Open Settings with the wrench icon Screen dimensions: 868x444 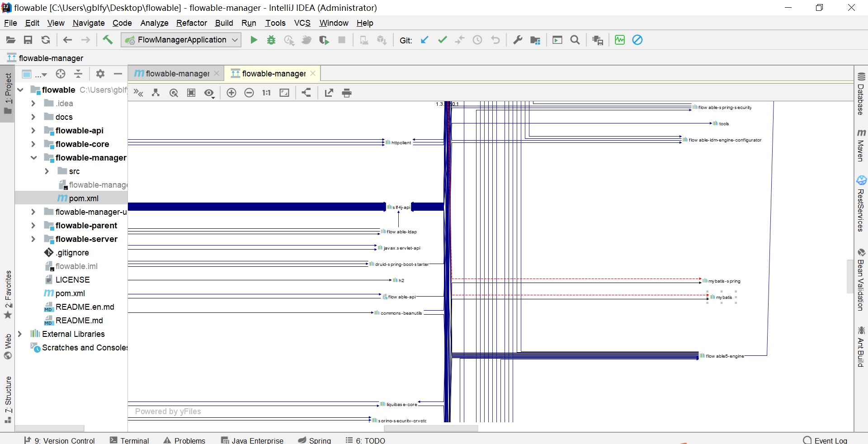click(x=518, y=40)
